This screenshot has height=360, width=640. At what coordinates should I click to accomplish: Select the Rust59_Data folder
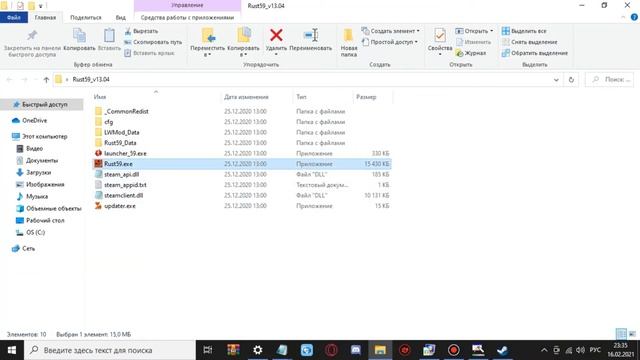[120, 143]
